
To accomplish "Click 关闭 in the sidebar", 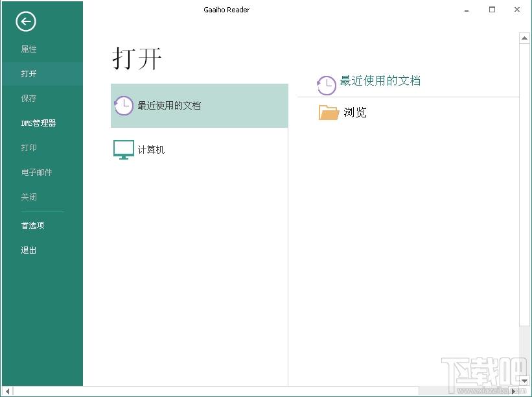I will click(29, 197).
